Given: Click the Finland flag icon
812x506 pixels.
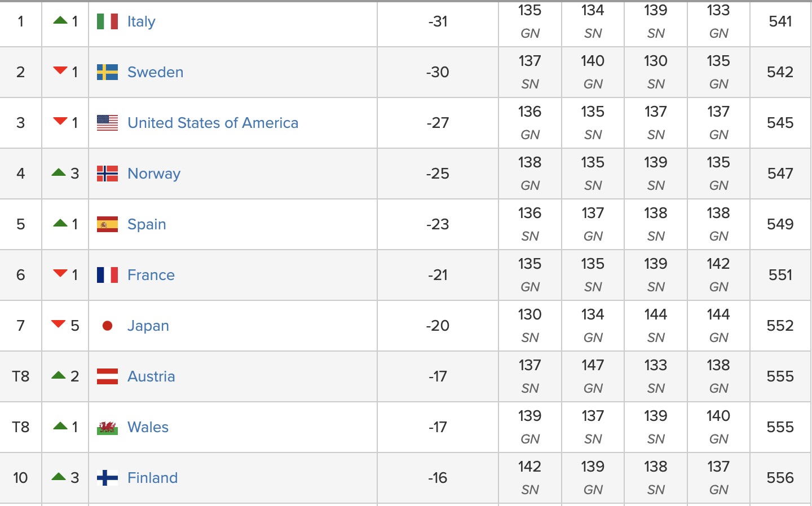Looking at the screenshot, I should pyautogui.click(x=107, y=478).
